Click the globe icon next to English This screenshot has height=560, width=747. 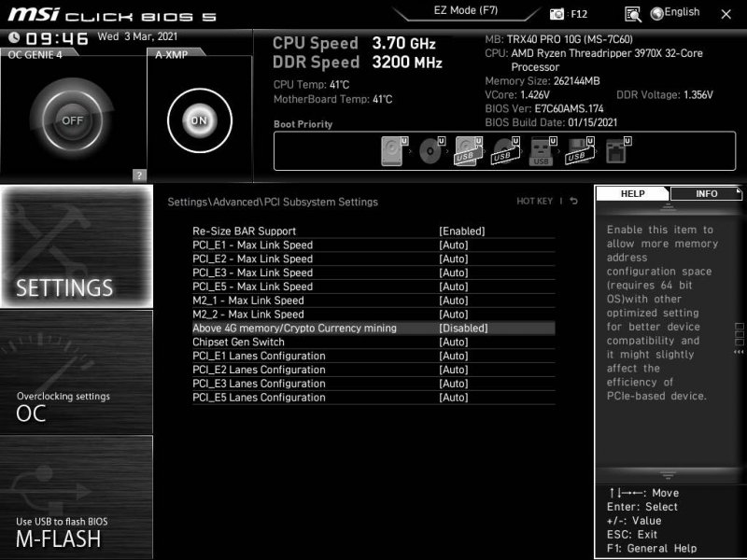[657, 12]
